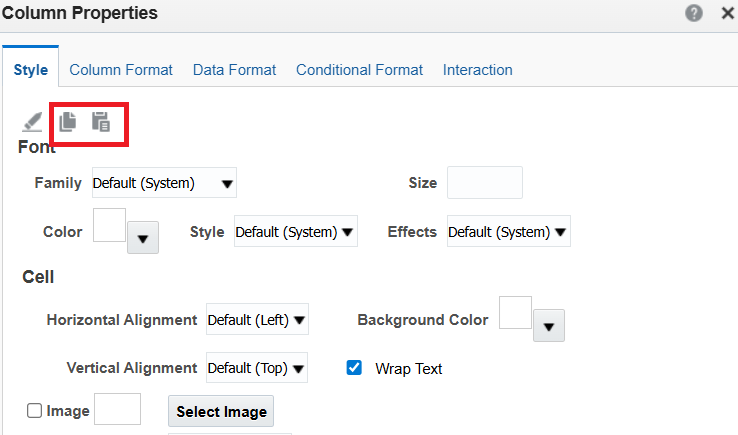Open the font Color picker arrow
The image size is (738, 435).
point(143,238)
